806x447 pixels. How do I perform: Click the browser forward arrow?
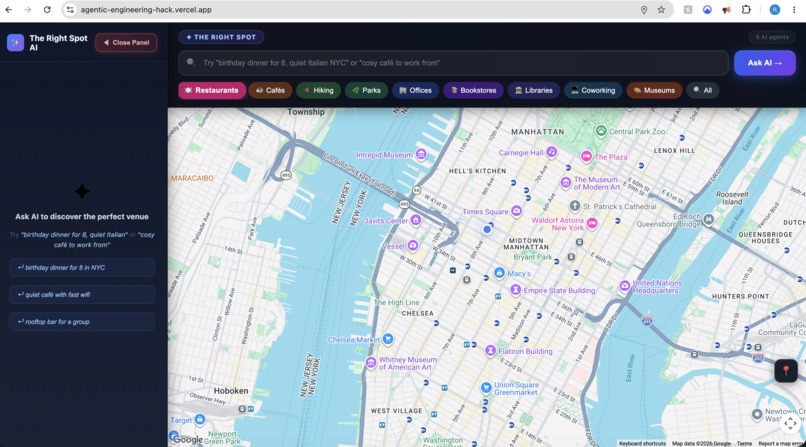pos(28,10)
